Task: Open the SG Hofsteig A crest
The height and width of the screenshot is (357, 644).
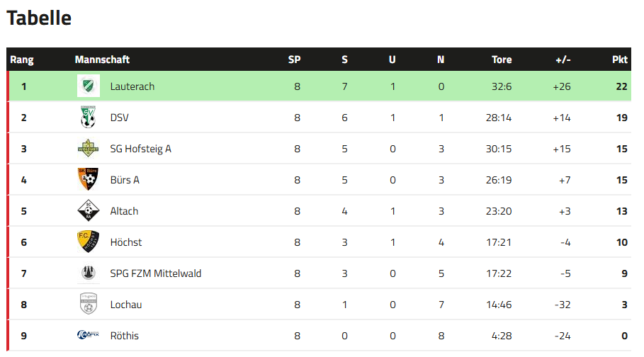Action: [x=89, y=148]
